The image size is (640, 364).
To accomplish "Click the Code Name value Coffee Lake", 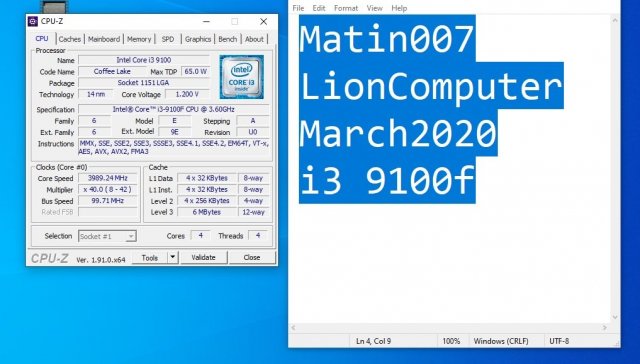I will tap(112, 71).
